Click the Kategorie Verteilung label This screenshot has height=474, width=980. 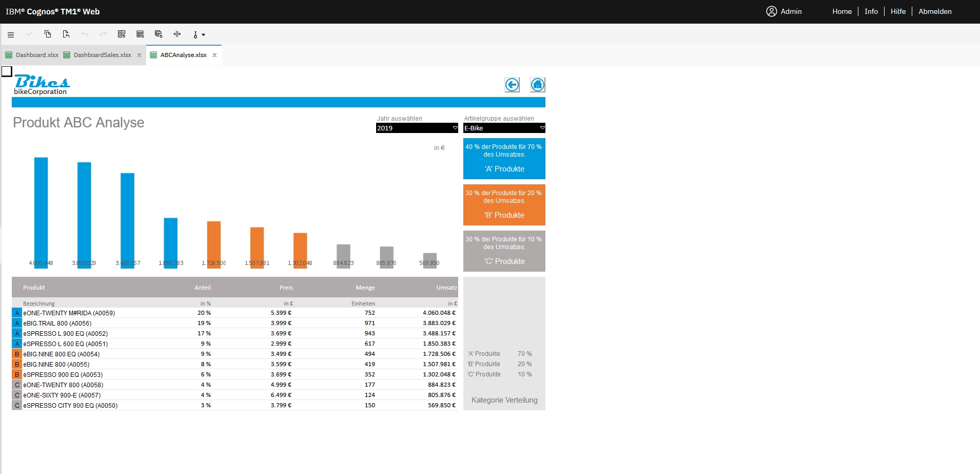point(504,400)
